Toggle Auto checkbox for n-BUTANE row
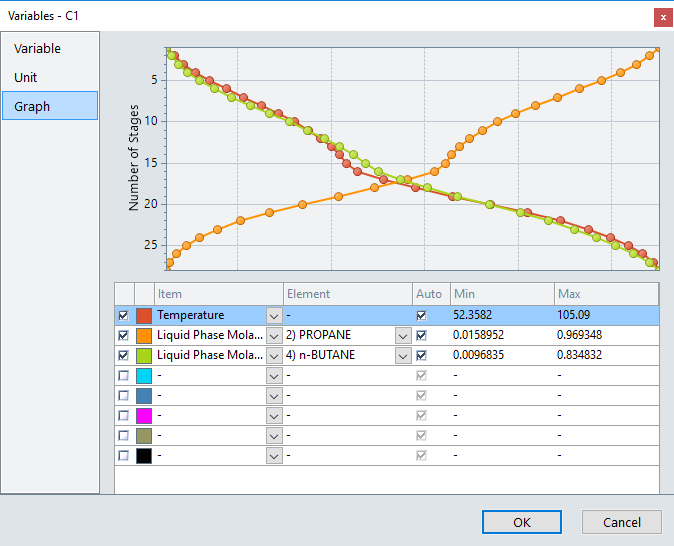 (421, 355)
